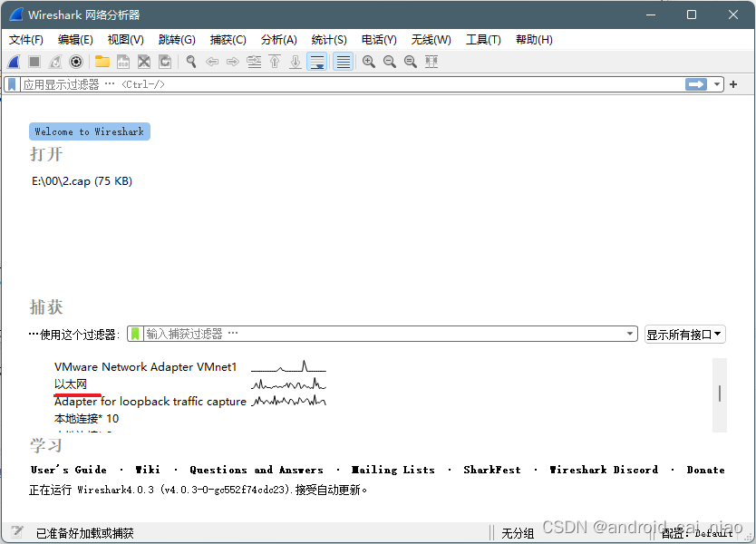Expand the display filter history dropdown
756x544 pixels.
(x=717, y=84)
